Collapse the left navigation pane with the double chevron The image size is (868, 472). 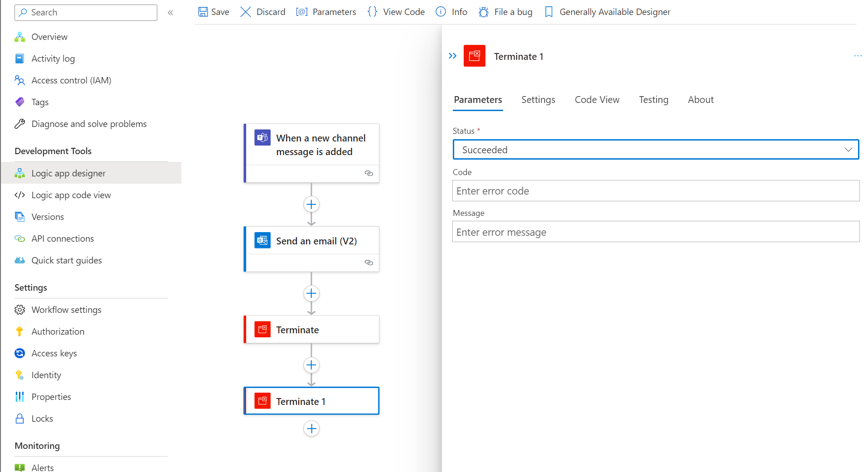tap(170, 13)
